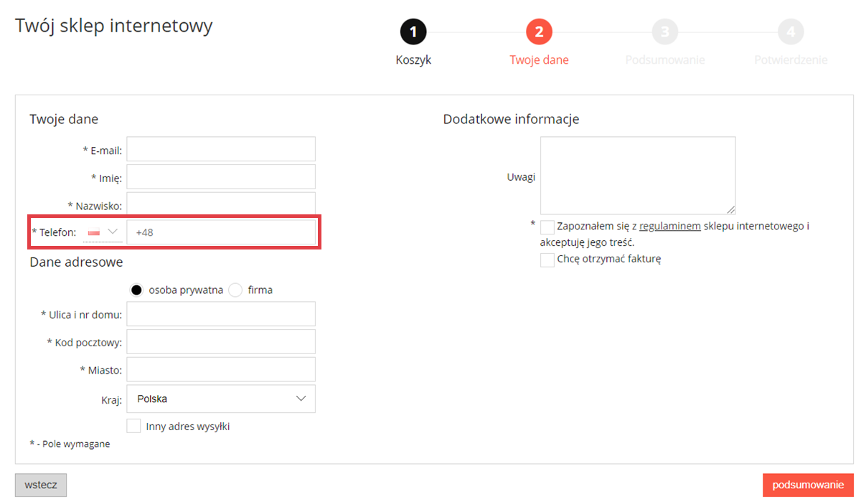Image resolution: width=861 pixels, height=504 pixels.
Task: Check the Chcę otrzymać fakturę box
Action: (x=547, y=260)
